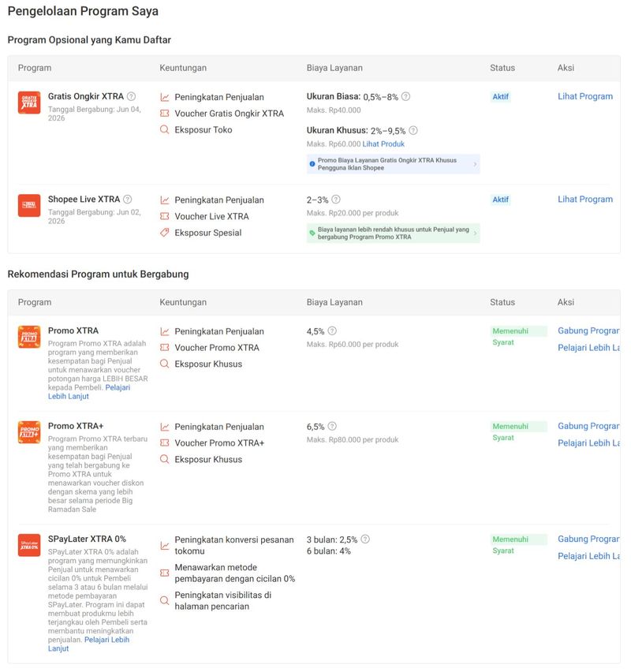Click magnifier icon beside Eksposur Toko
Image resolution: width=631 pixels, height=672 pixels.
[x=165, y=129]
